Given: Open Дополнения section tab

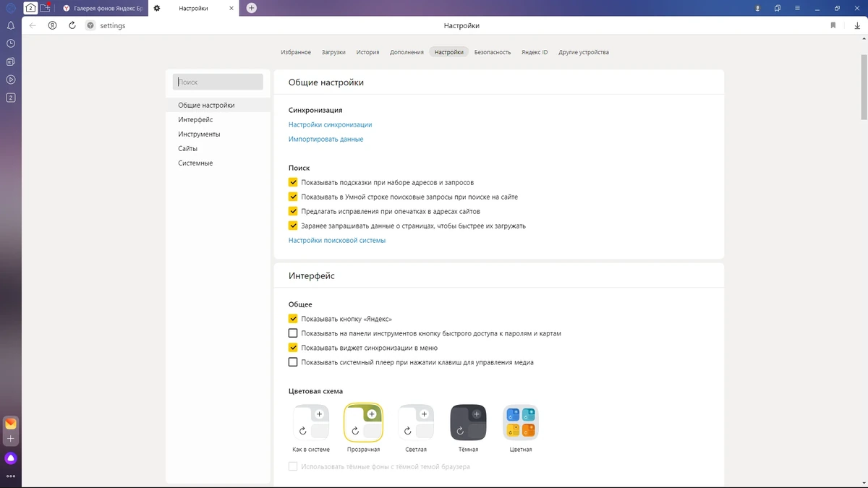Looking at the screenshot, I should [407, 52].
